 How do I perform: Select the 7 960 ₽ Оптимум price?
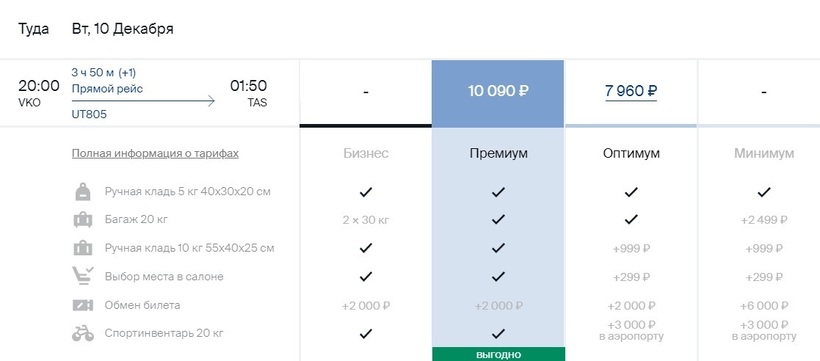(x=631, y=91)
